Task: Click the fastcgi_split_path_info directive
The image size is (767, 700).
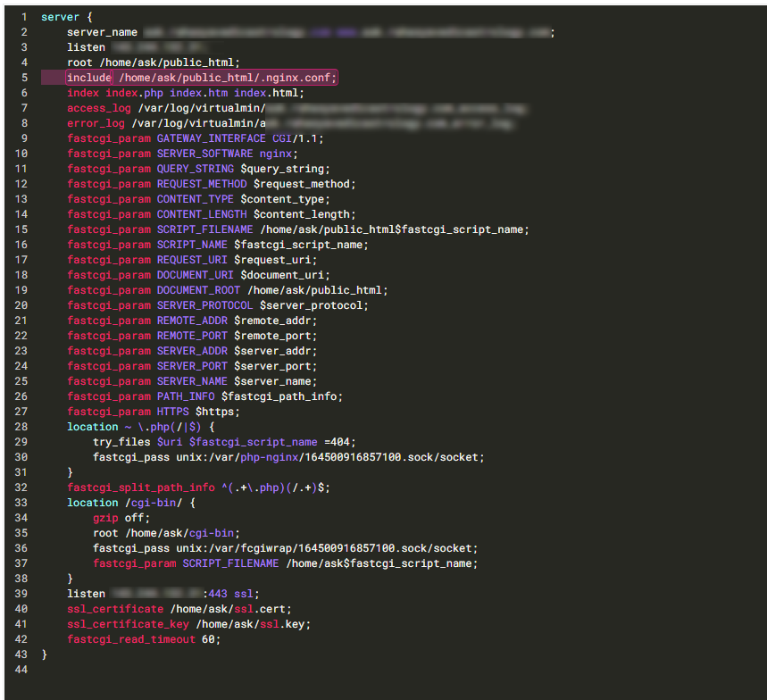Action: click(141, 487)
